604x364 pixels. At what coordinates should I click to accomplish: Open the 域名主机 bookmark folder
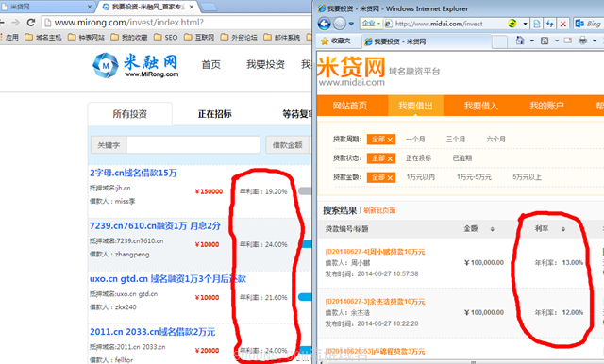point(43,37)
